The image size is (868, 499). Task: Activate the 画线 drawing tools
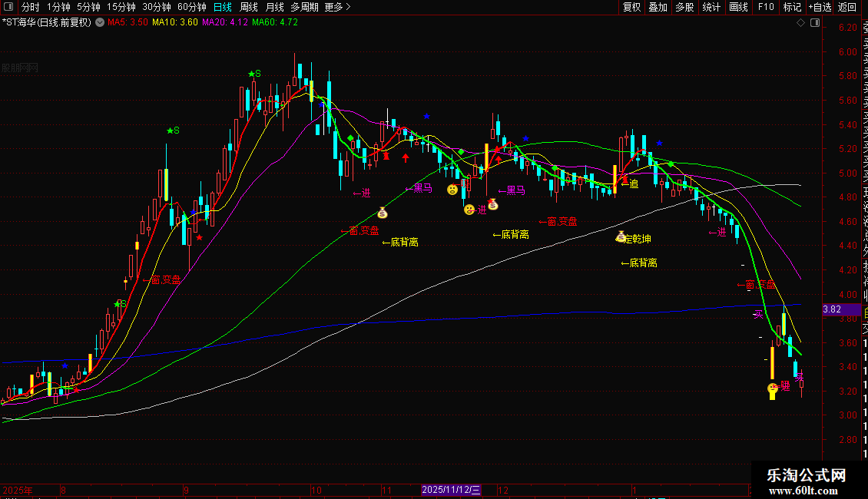pos(738,7)
